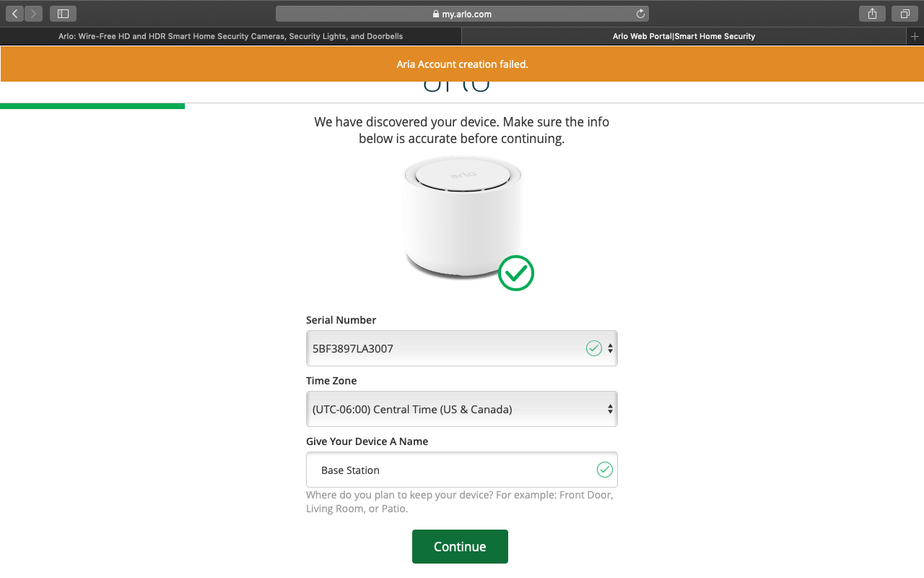Select the Arlo Web Portal tab
This screenshot has width=924, height=578.
pyautogui.click(x=683, y=36)
